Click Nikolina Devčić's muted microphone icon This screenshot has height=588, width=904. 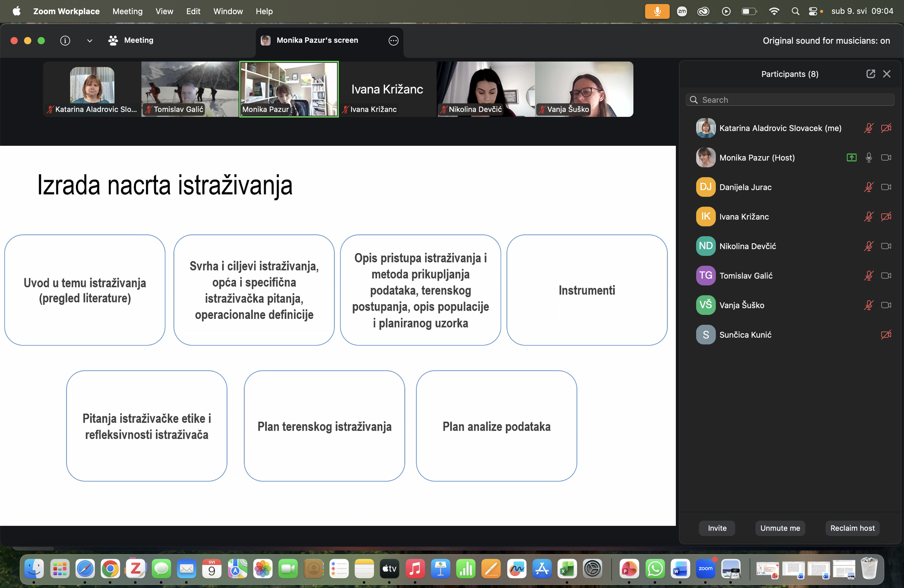click(869, 246)
